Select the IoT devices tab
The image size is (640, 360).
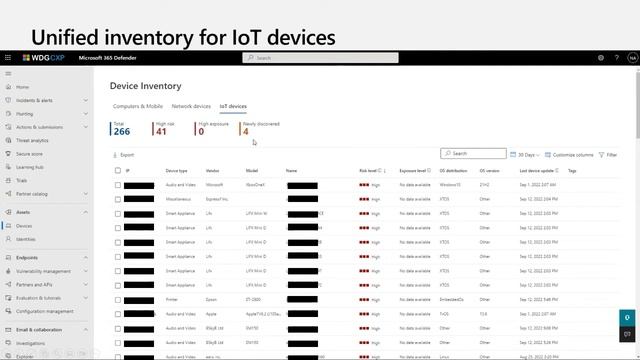tap(233, 106)
